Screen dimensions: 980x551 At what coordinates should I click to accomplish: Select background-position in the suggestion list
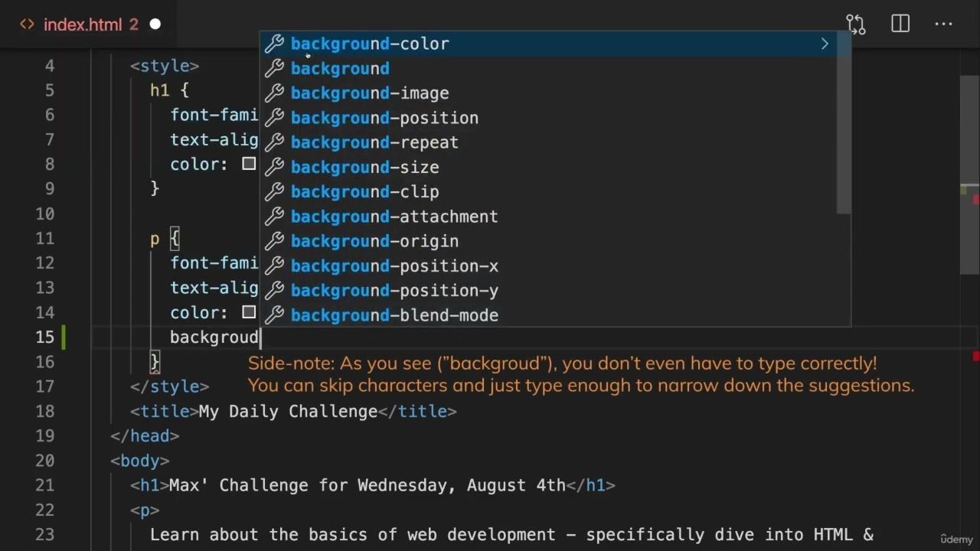click(555, 118)
